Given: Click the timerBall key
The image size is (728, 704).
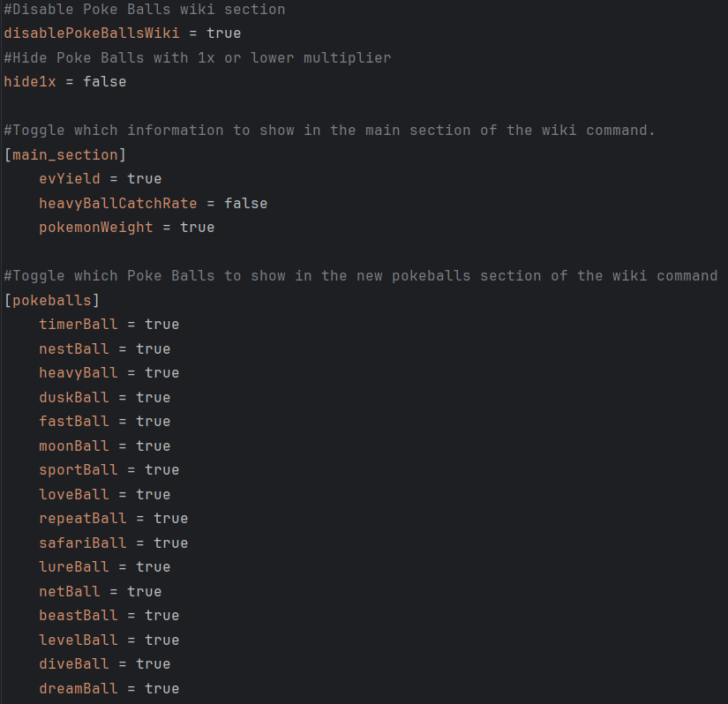Looking at the screenshot, I should 78,325.
